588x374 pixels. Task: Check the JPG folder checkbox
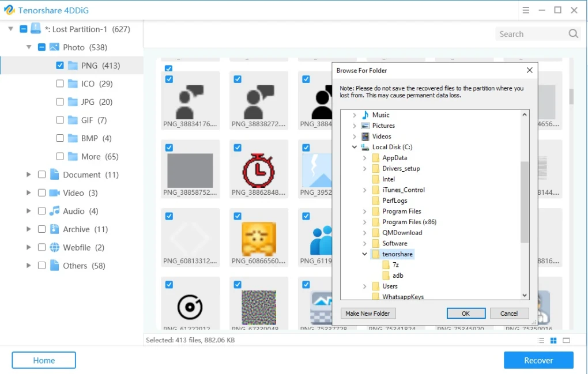[60, 102]
